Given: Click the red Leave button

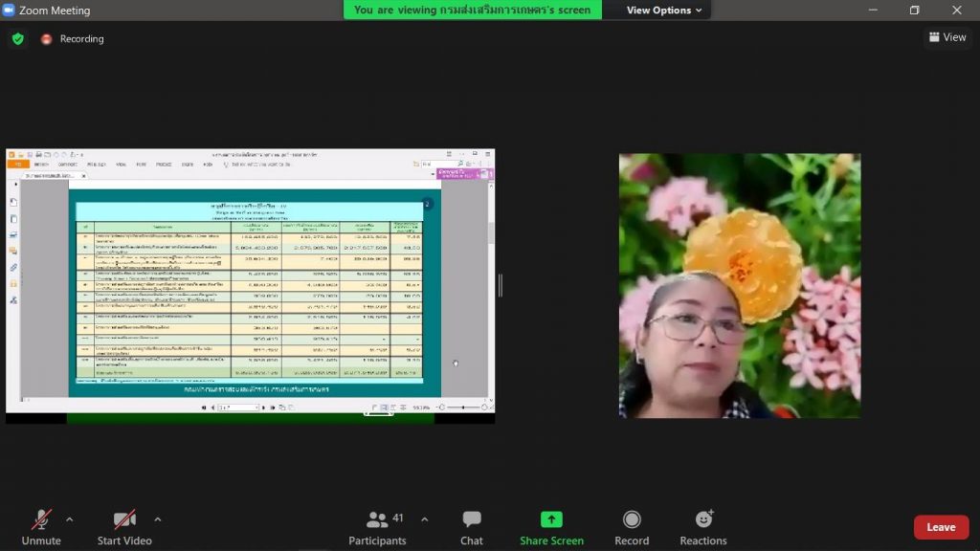Looking at the screenshot, I should pyautogui.click(x=940, y=527).
